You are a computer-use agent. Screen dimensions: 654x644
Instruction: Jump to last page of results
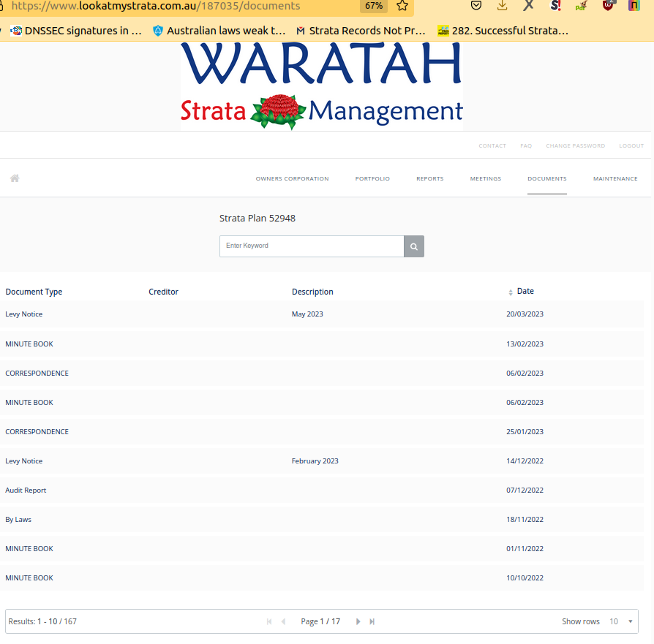372,621
